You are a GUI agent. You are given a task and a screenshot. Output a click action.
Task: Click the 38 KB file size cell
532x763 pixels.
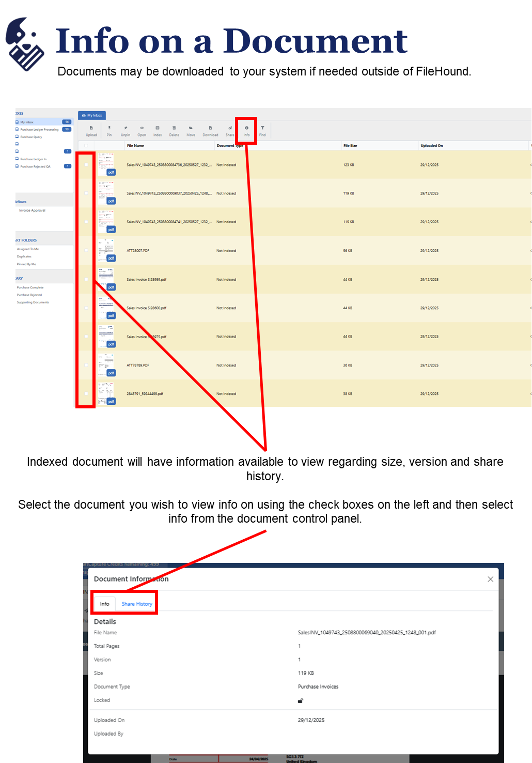pyautogui.click(x=348, y=394)
